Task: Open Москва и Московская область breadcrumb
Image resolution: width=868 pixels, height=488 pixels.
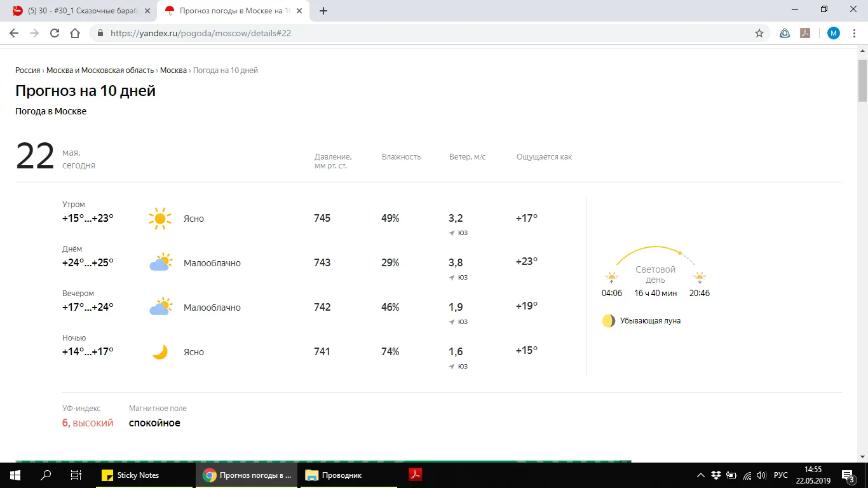Action: click(100, 71)
